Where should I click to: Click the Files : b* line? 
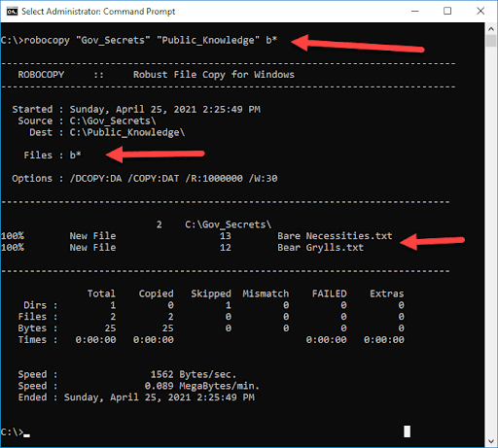(53, 155)
